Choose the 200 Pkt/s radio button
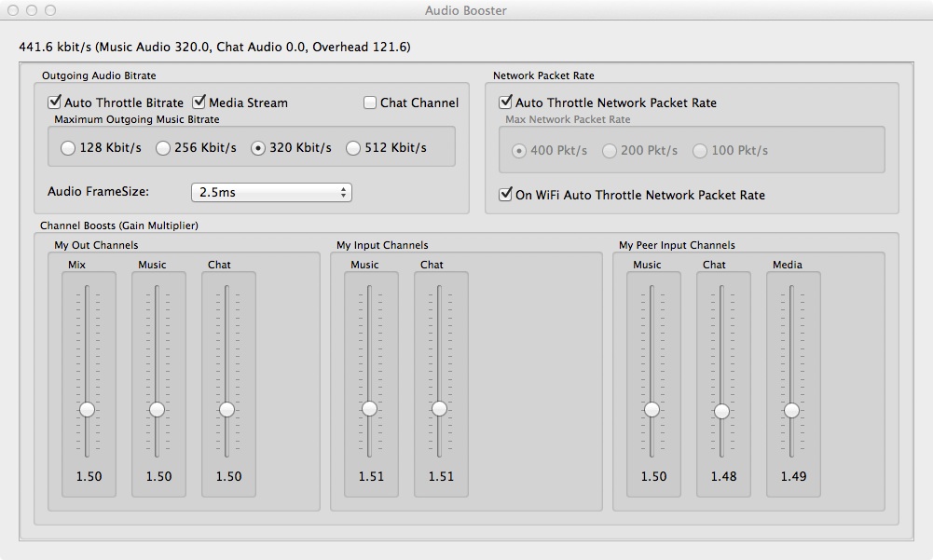This screenshot has height=560, width=933. click(610, 151)
